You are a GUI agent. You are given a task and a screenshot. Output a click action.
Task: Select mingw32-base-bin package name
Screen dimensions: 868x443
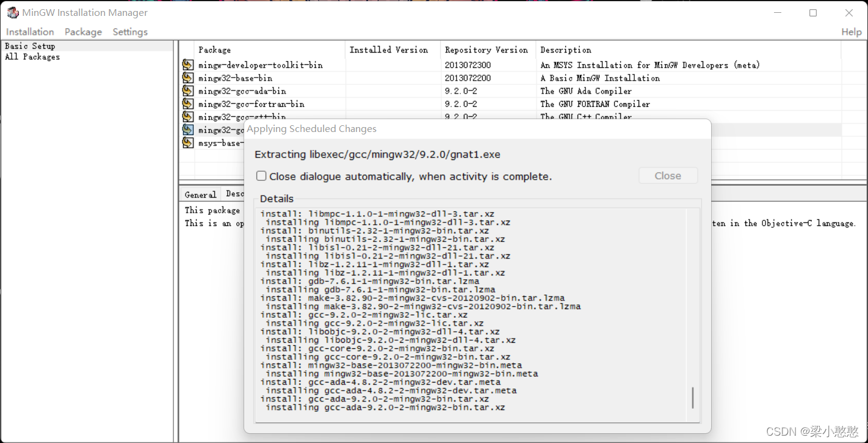(235, 78)
